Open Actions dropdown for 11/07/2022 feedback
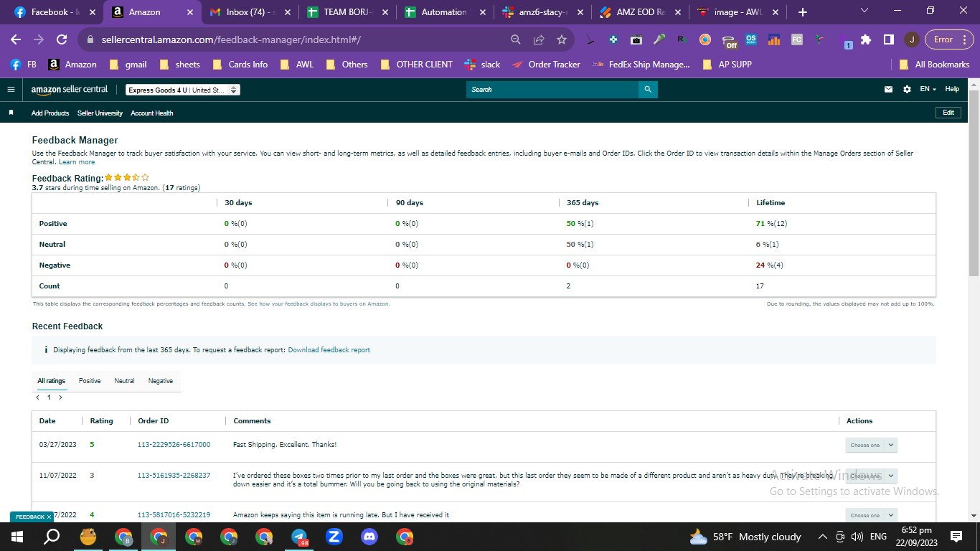The height and width of the screenshot is (551, 980). [871, 476]
